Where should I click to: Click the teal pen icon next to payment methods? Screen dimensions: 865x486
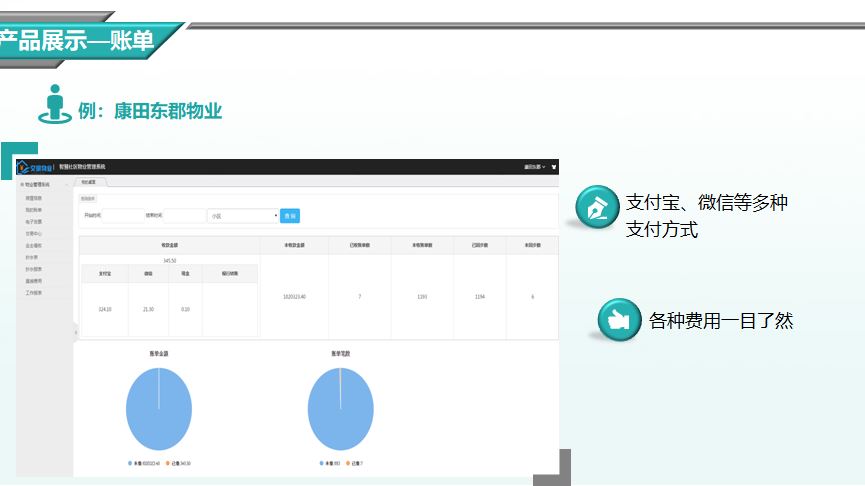point(597,207)
